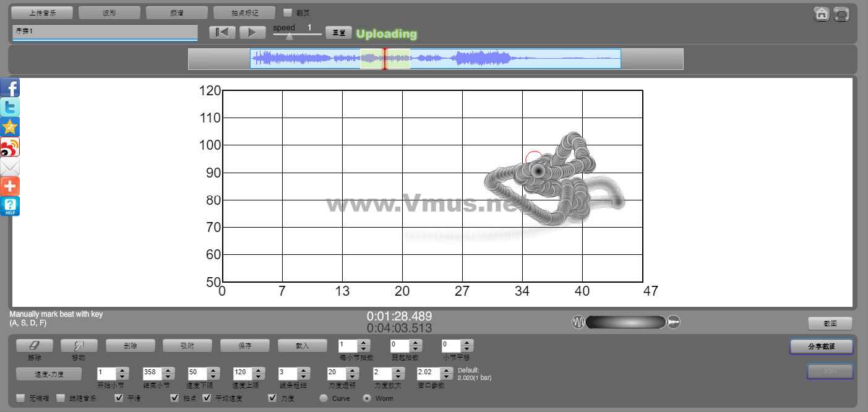The width and height of the screenshot is (868, 412).
Task: Click the speed slider handle
Action: click(289, 36)
